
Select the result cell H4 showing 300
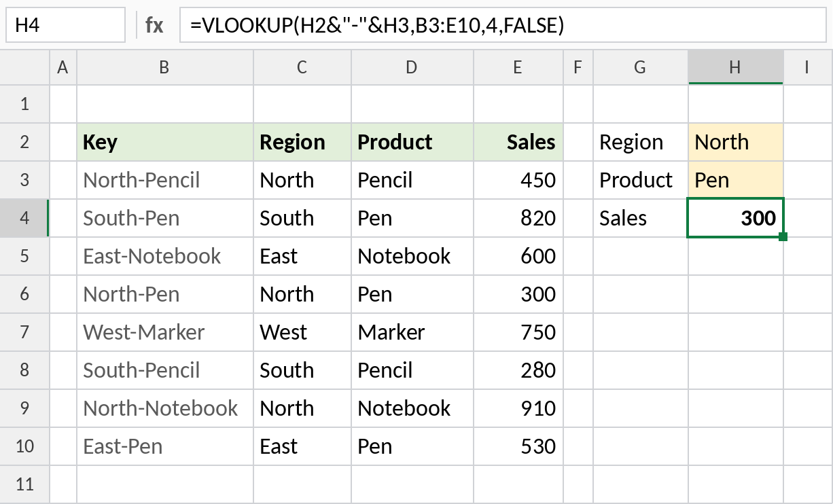(736, 218)
